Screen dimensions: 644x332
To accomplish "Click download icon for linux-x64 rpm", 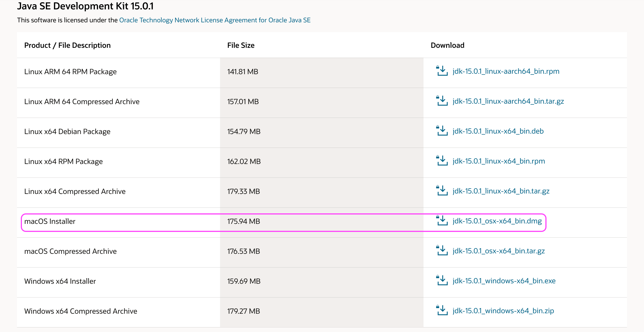I will click(442, 161).
